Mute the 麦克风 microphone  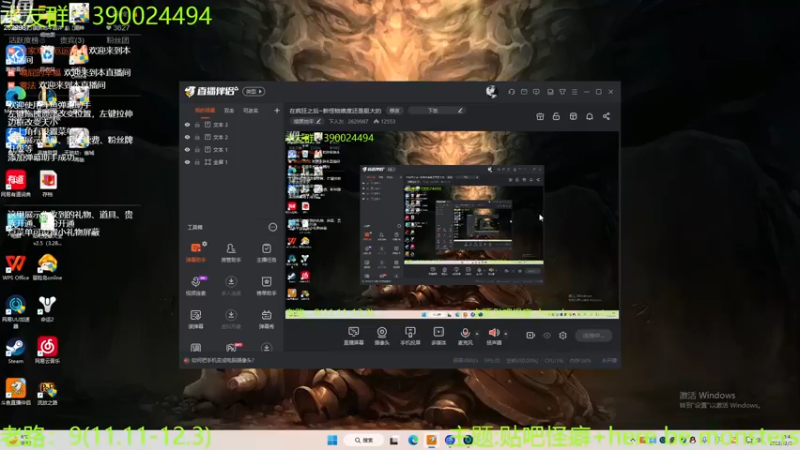465,336
